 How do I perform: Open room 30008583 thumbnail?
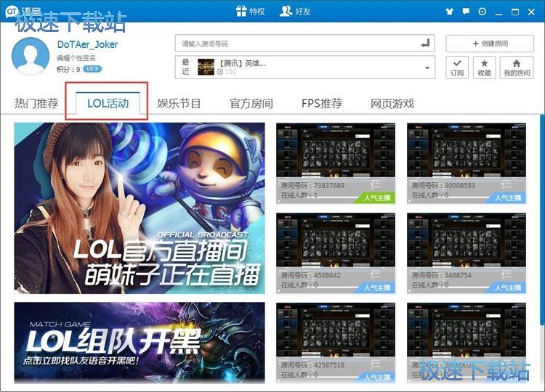(467, 163)
